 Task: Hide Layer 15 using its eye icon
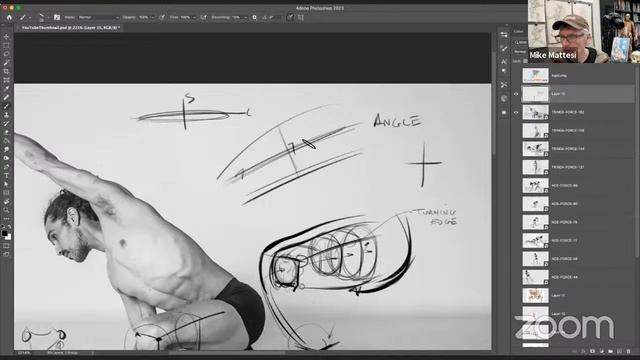516,94
